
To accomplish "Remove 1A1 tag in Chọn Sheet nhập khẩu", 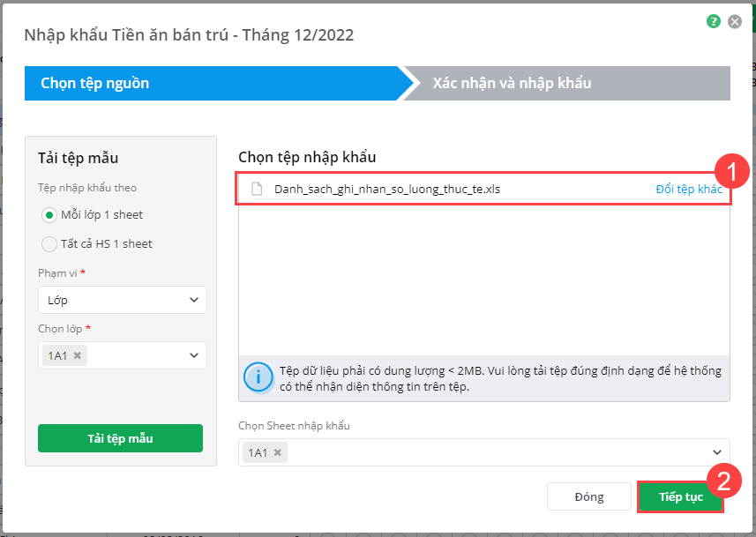I will (277, 452).
